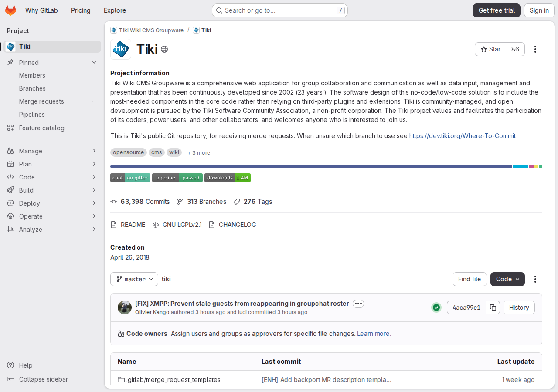Image resolution: width=558 pixels, height=392 pixels.
Task: Open the project actions kebab menu near Star
Action: click(535, 49)
